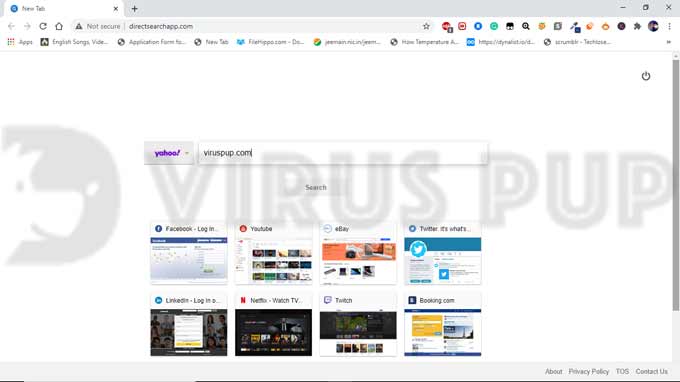Show more bookmarks with the overflow chevron
The width and height of the screenshot is (680, 382).
coord(668,42)
